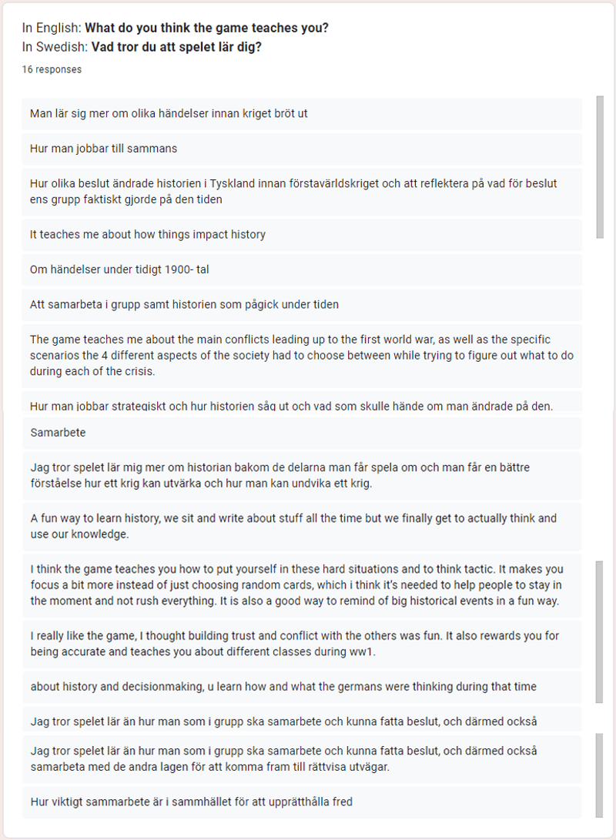Select response beginning 'I really like the game'
616x840 pixels.
click(302, 644)
